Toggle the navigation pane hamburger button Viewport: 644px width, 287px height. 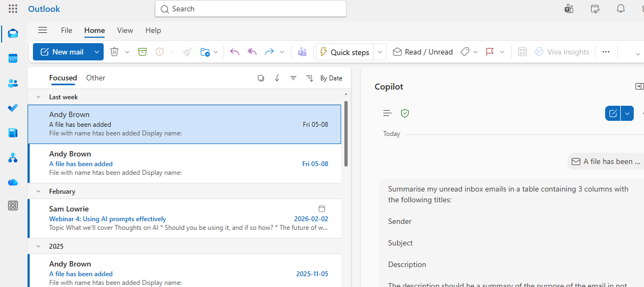tap(42, 30)
